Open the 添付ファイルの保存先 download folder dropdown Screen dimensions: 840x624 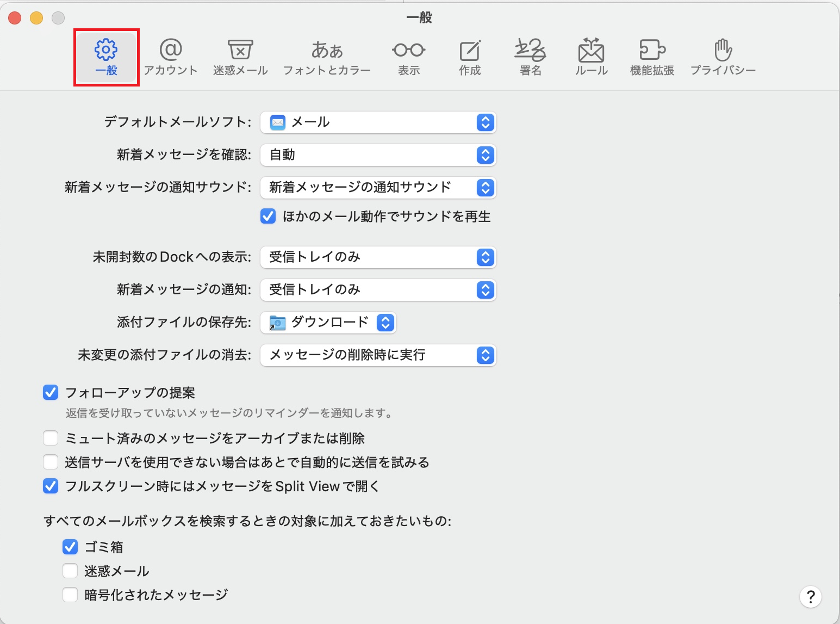pyautogui.click(x=328, y=323)
